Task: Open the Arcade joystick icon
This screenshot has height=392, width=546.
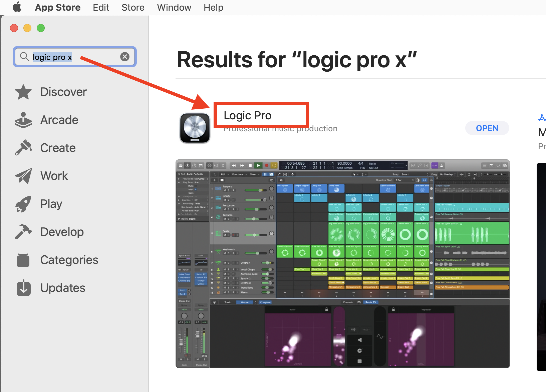Action: [x=23, y=120]
